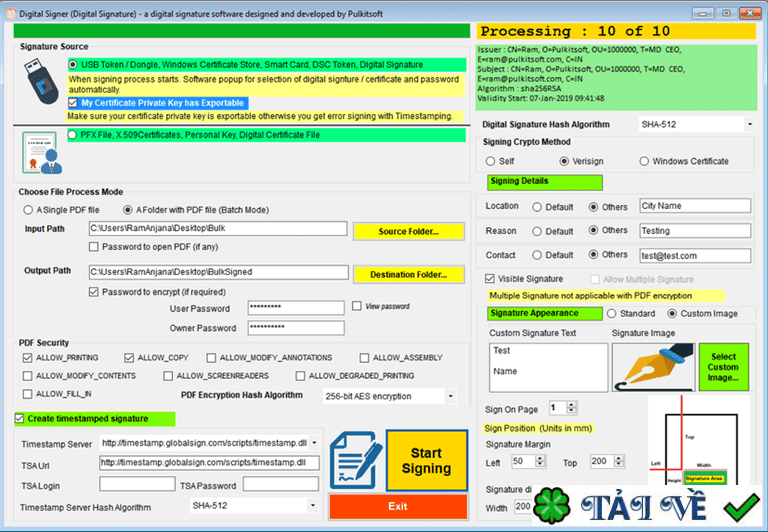The height and width of the screenshot is (532, 768).
Task: Enable ALLOW_FILL_IN permission
Action: pos(27,394)
